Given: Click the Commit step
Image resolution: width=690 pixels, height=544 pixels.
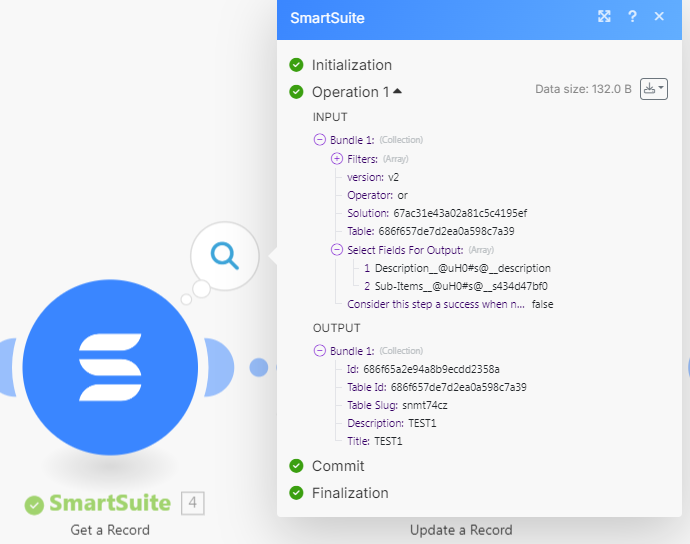Looking at the screenshot, I should point(338,466).
